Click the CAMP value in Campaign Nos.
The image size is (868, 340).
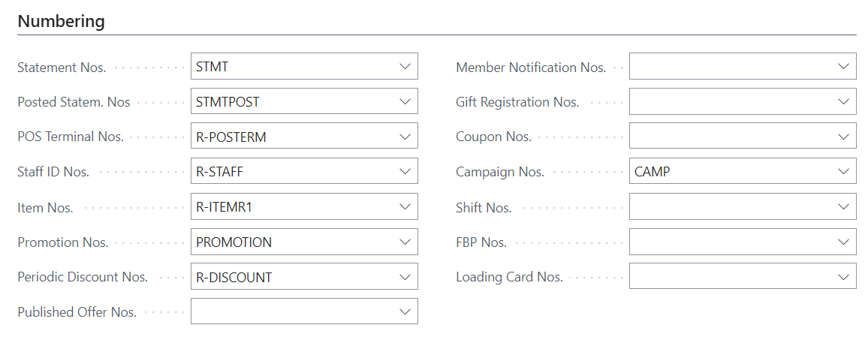653,172
